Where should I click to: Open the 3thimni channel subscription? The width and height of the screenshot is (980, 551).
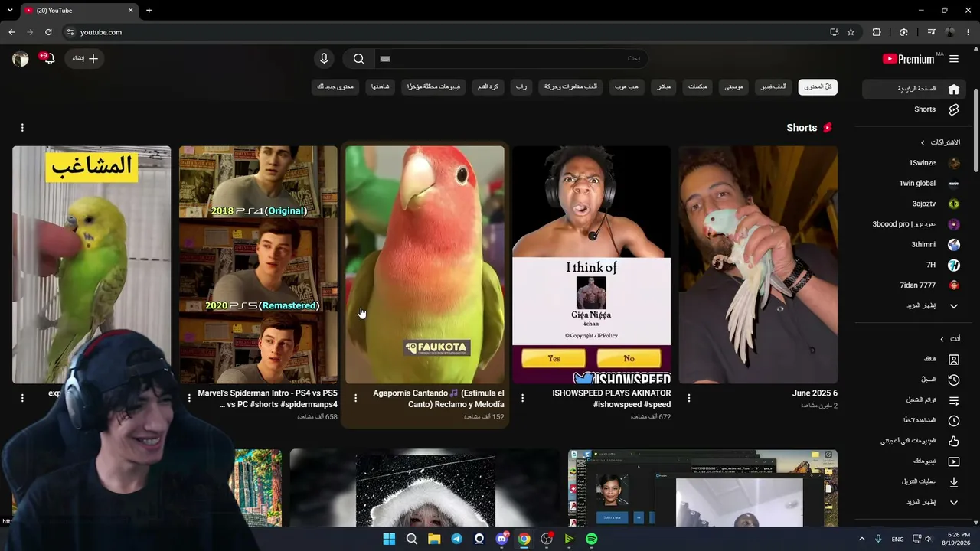[x=914, y=245]
